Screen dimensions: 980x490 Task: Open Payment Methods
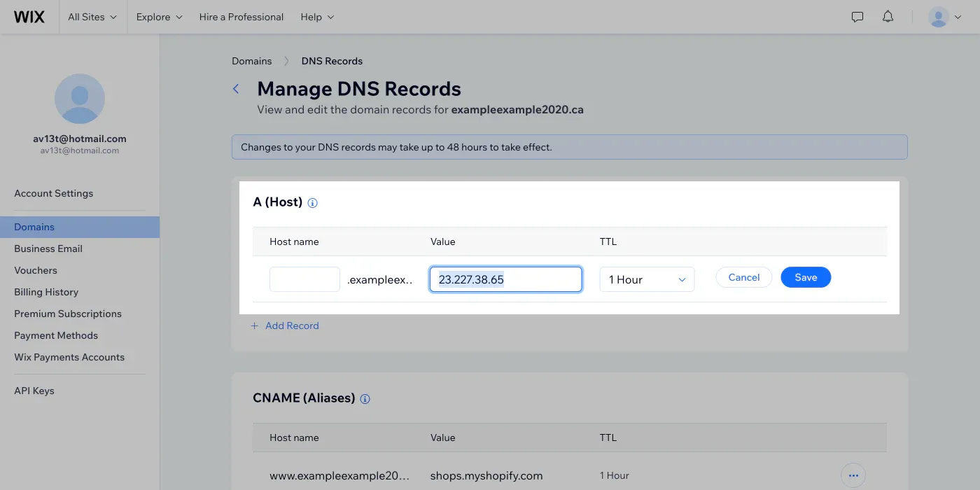pyautogui.click(x=56, y=335)
